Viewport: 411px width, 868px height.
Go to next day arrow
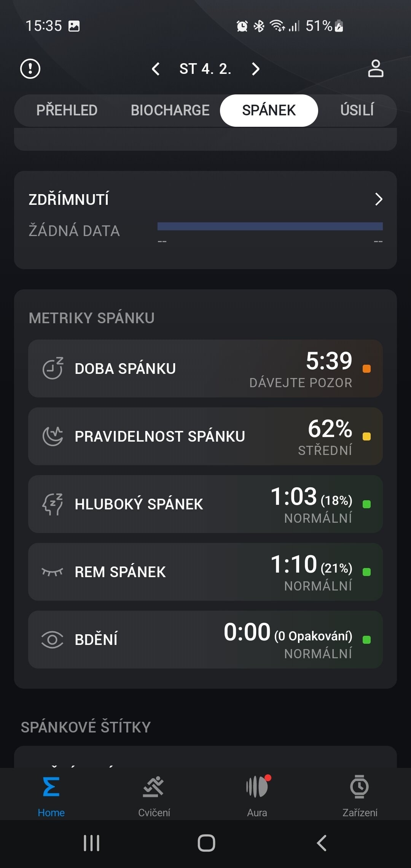point(256,69)
